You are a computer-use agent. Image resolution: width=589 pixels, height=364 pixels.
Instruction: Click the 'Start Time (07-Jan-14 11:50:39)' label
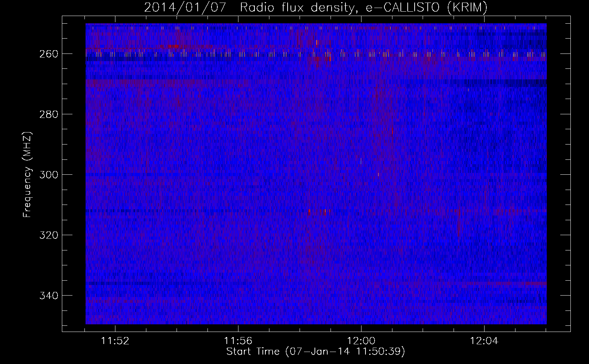click(316, 352)
